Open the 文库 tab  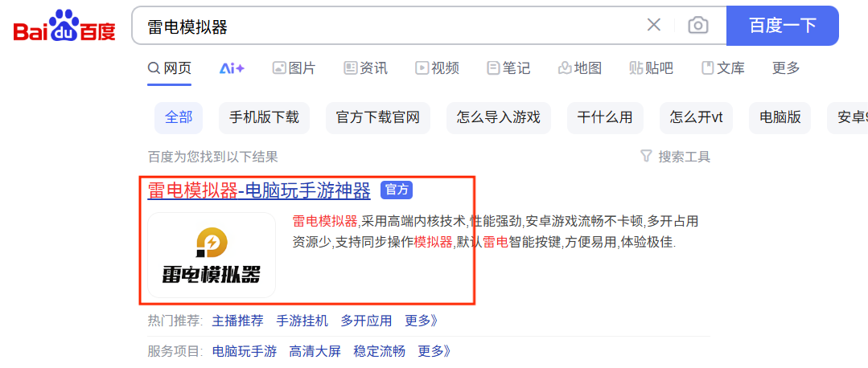(723, 68)
